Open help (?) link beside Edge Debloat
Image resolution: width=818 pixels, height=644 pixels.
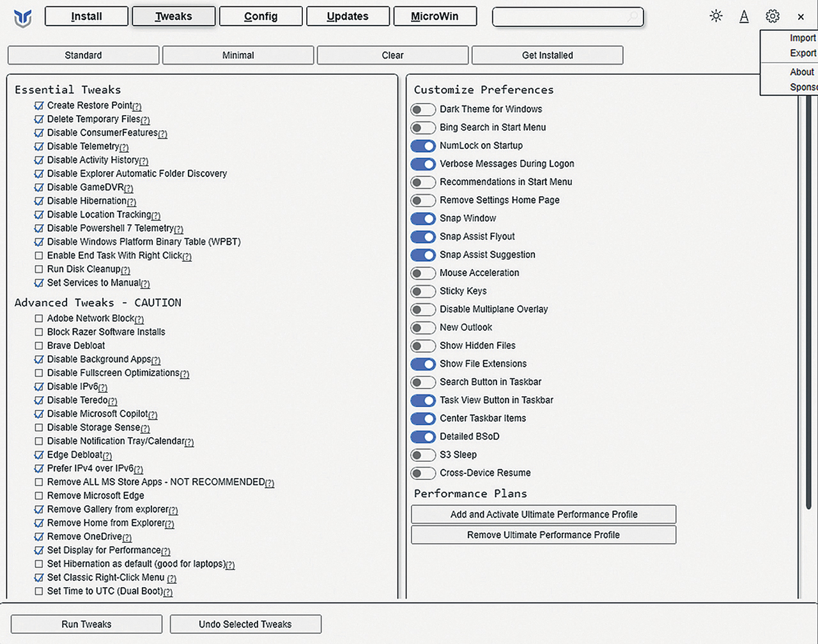[107, 456]
